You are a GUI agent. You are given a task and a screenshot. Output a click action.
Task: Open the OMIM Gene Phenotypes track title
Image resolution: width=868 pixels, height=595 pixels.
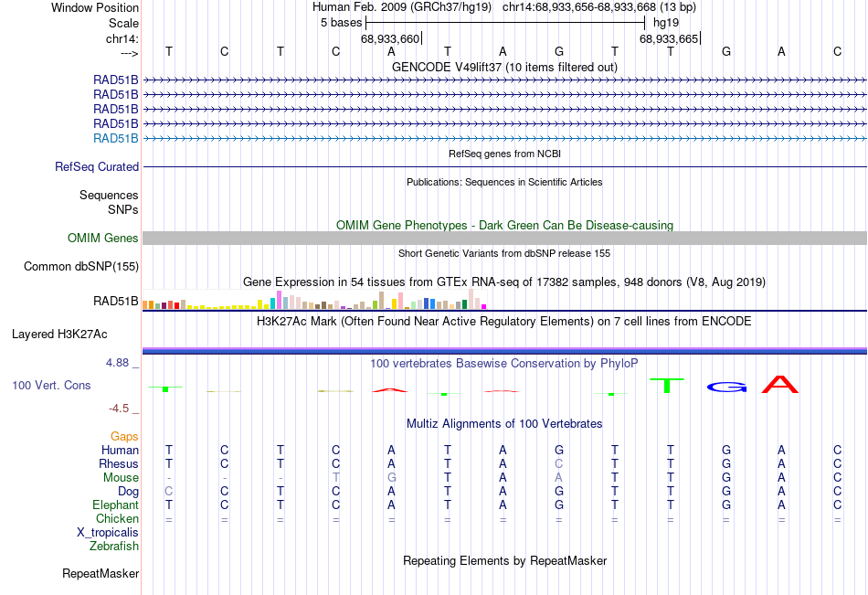click(x=504, y=225)
